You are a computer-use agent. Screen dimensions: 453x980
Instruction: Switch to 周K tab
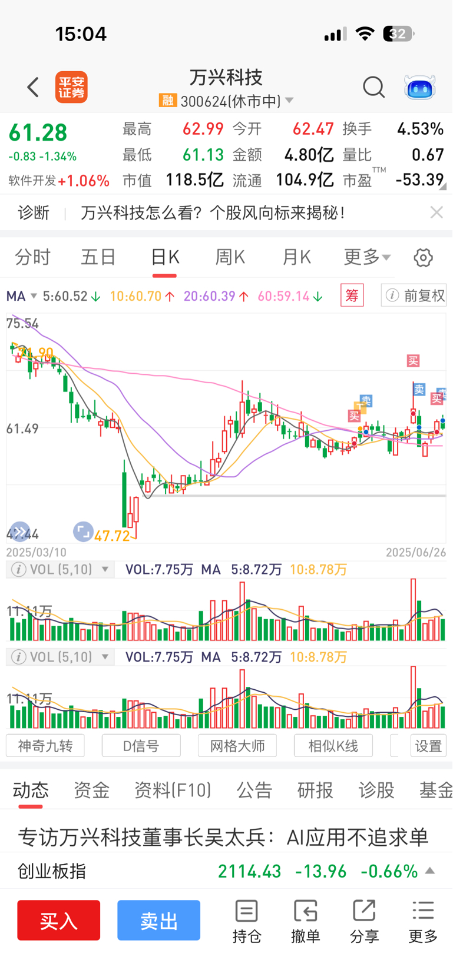(x=230, y=257)
